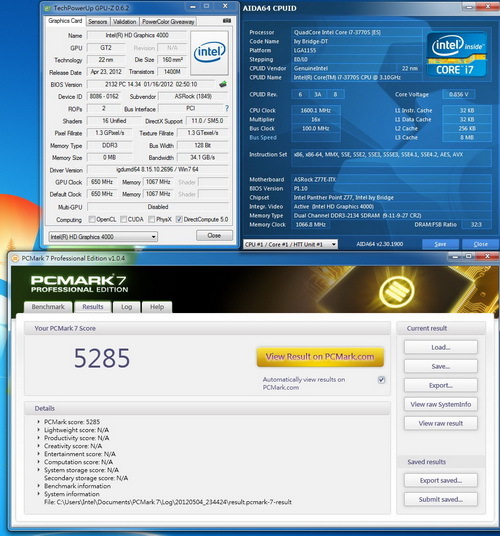The height and width of the screenshot is (536, 500).
Task: Switch to the Sensors tab in GPU-Z
Action: 97,22
